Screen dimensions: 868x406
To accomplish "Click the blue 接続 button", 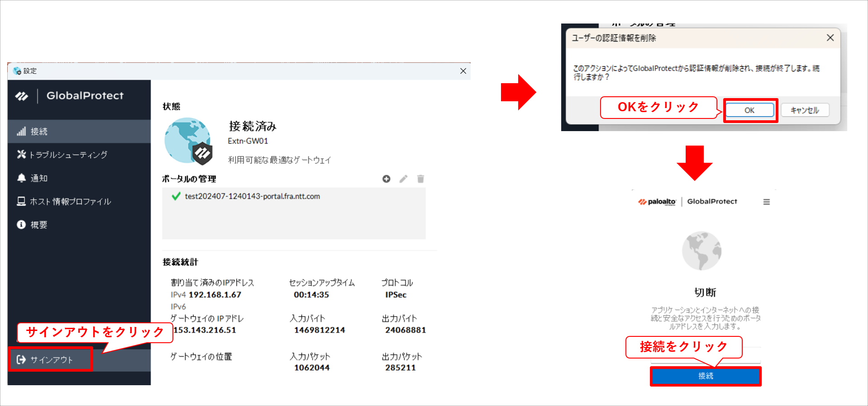I will [706, 376].
